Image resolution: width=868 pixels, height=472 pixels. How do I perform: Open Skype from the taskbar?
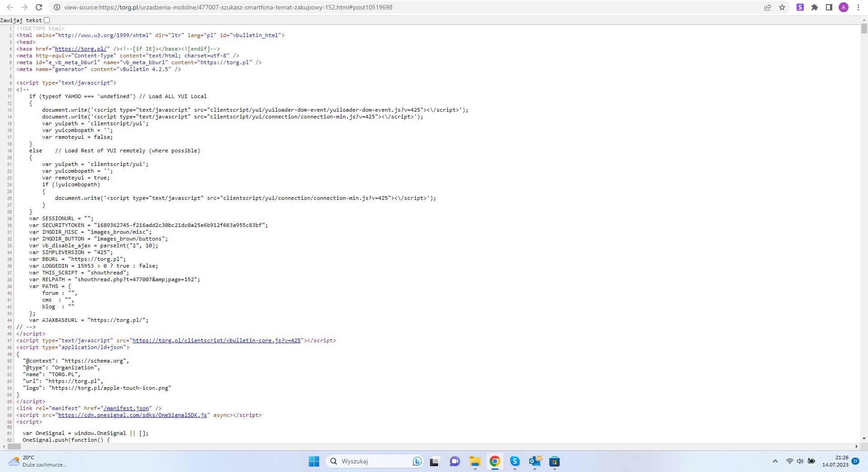tap(515, 461)
